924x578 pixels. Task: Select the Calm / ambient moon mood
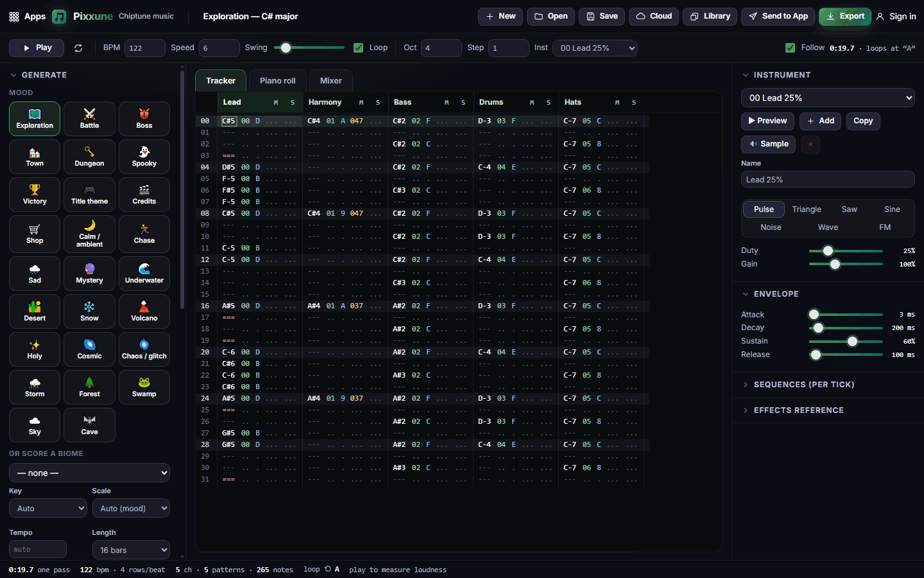pos(89,234)
